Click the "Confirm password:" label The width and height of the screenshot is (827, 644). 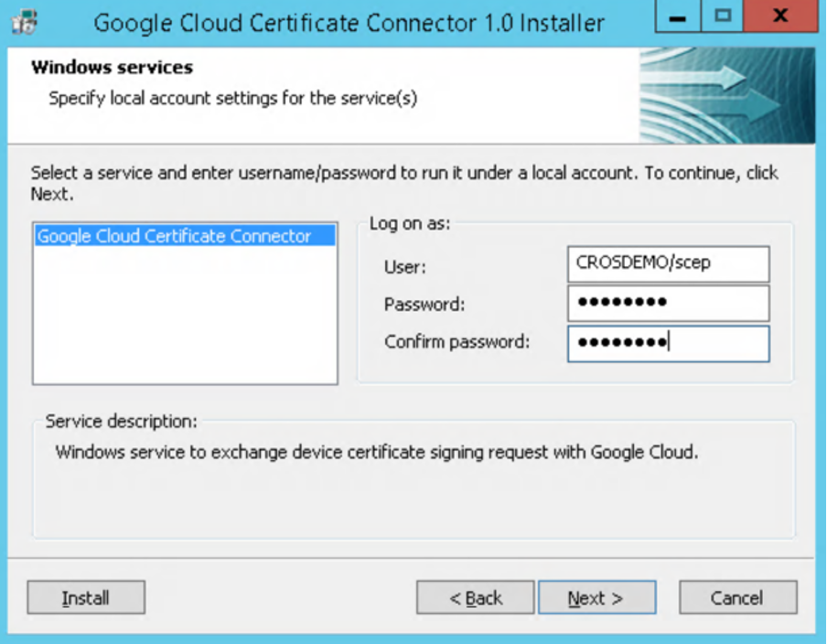tap(456, 342)
